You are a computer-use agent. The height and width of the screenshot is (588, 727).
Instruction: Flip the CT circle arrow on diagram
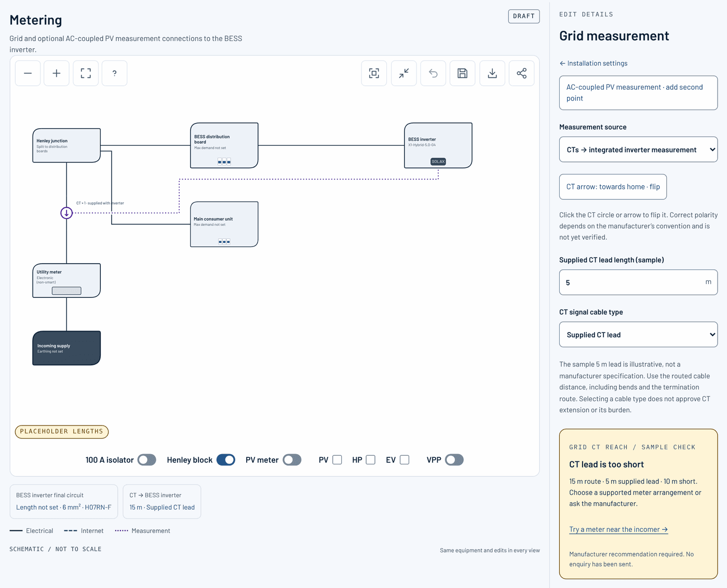(66, 213)
